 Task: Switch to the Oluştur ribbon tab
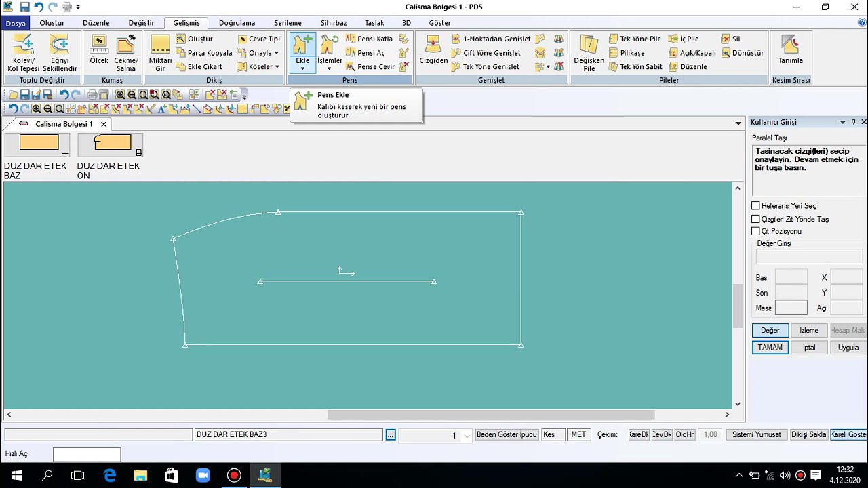click(52, 23)
